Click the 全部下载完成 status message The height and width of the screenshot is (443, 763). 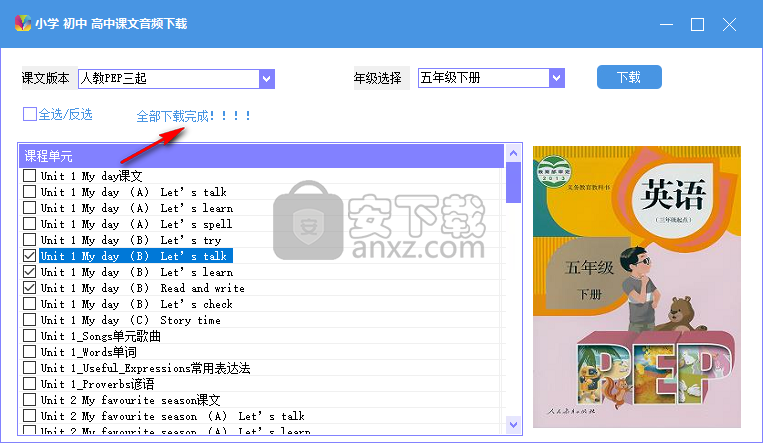pyautogui.click(x=193, y=116)
